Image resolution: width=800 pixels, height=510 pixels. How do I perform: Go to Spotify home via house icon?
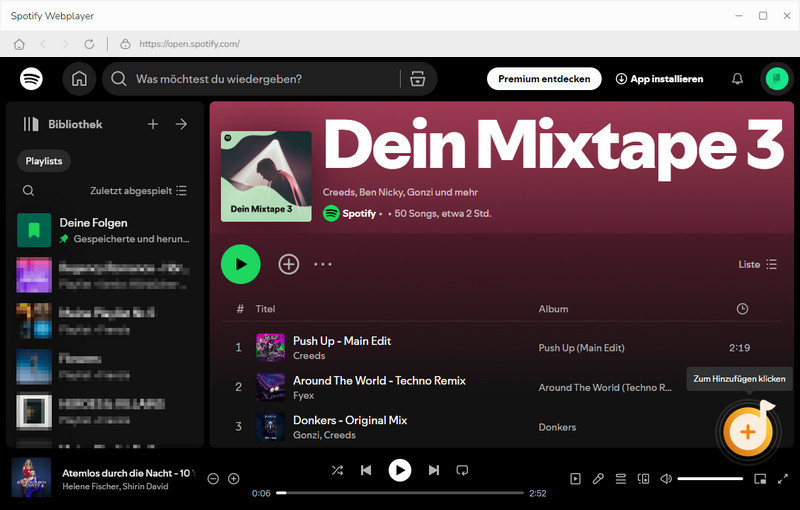pos(79,79)
